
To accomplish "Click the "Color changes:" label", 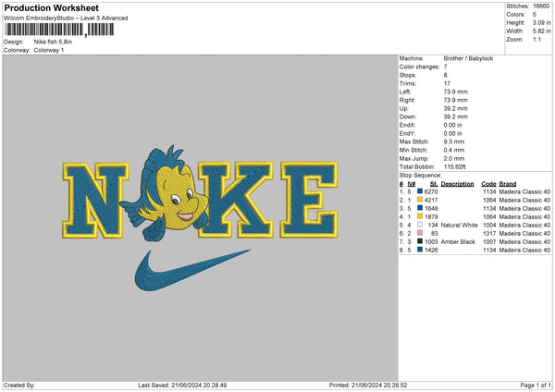I will point(419,67).
